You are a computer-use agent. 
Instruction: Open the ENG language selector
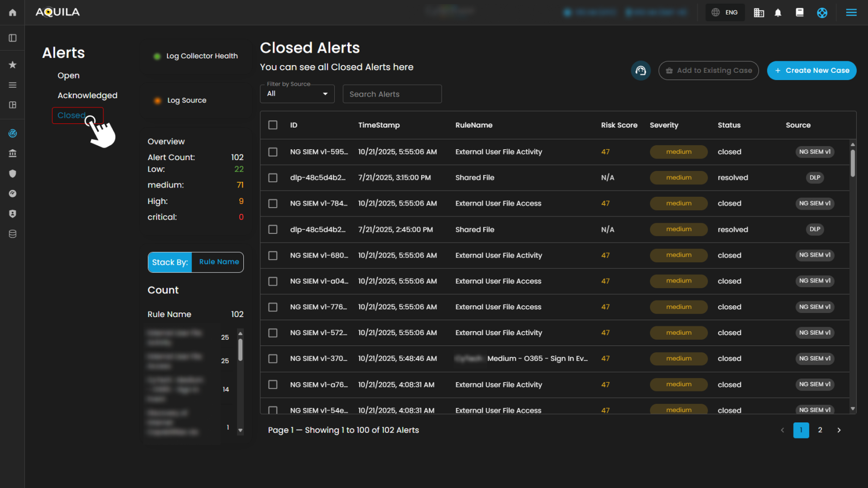(x=725, y=12)
